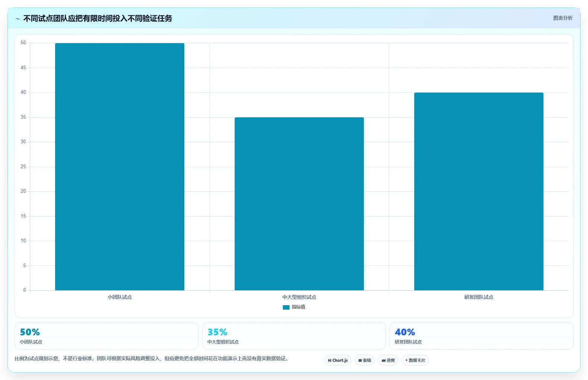
Task: Click the Chart.js tag
Action: pyautogui.click(x=338, y=360)
